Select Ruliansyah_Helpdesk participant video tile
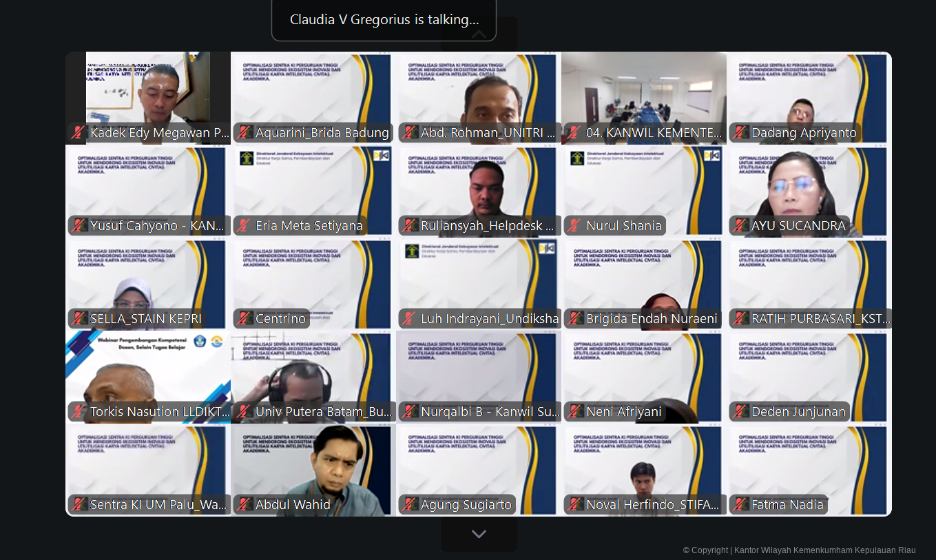936x560 pixels. (479, 186)
